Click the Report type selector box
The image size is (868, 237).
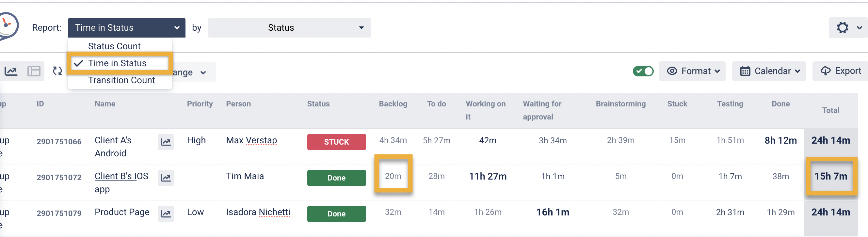tap(126, 28)
